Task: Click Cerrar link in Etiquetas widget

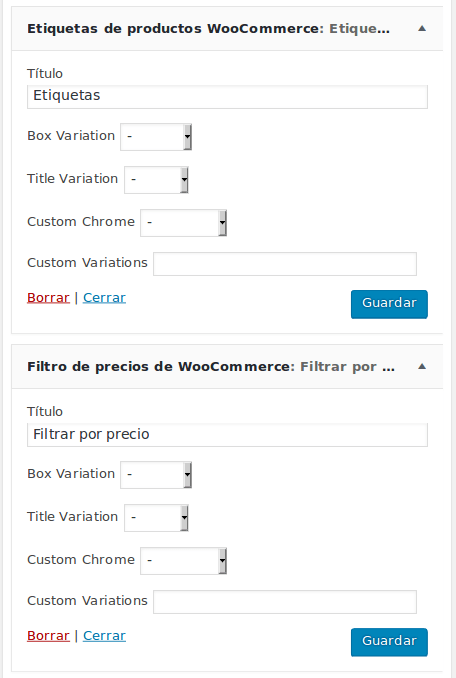Action: [104, 298]
